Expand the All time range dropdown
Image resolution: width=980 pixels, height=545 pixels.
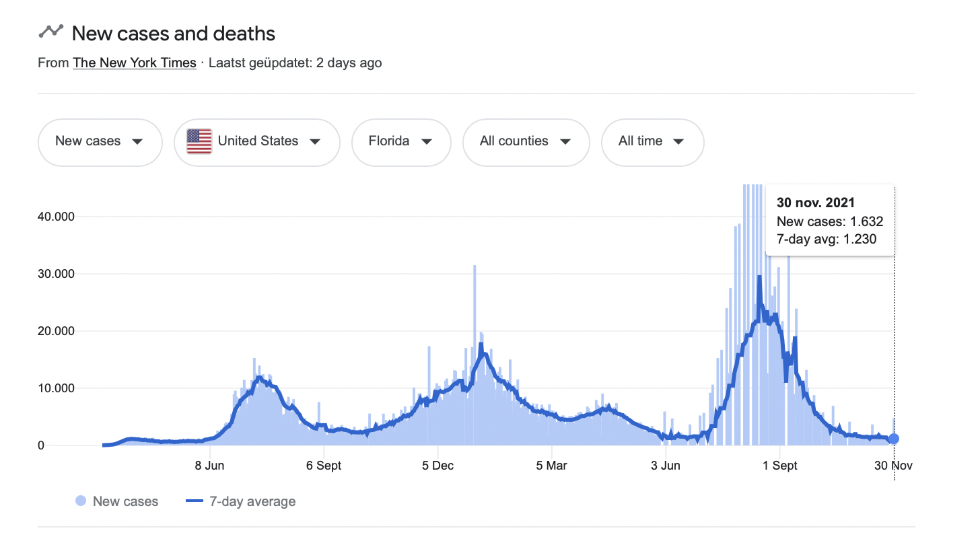[652, 142]
